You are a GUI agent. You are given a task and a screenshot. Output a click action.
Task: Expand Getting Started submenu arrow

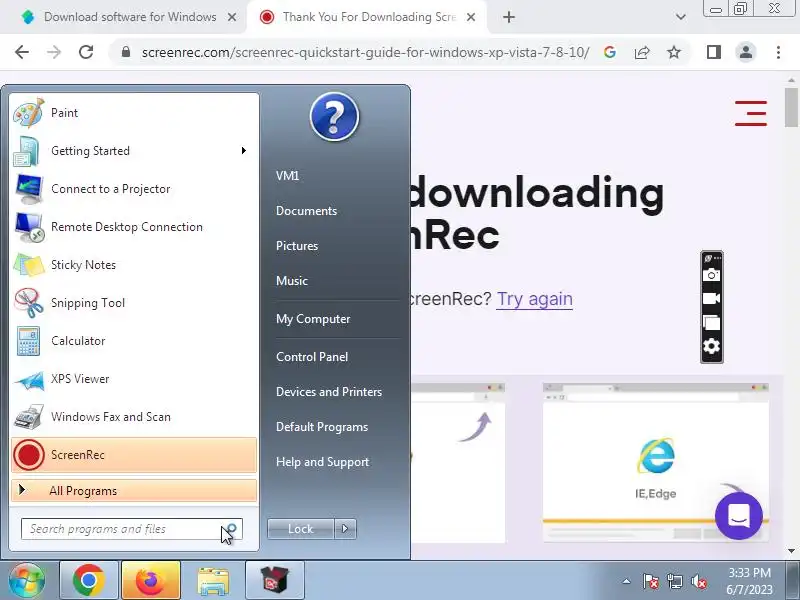(244, 151)
